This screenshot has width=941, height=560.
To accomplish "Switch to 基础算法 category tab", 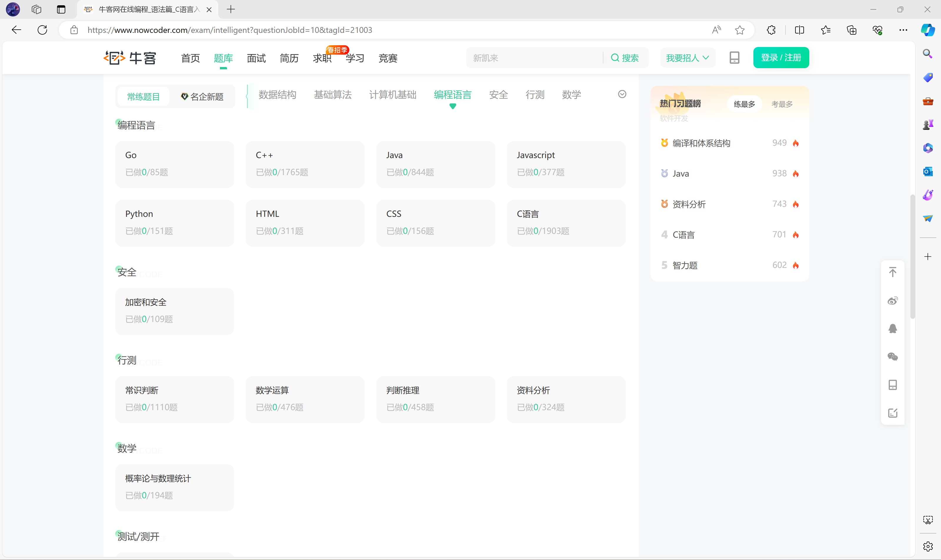I will (x=332, y=94).
